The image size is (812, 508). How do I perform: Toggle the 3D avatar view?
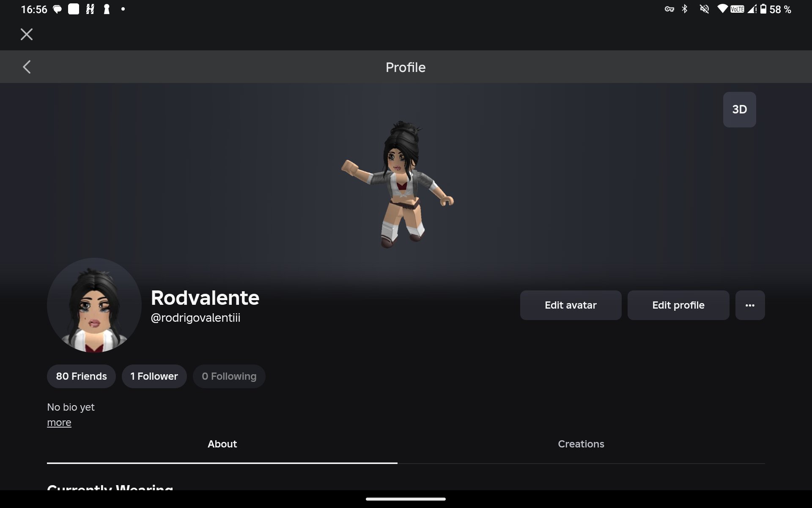[x=739, y=110]
